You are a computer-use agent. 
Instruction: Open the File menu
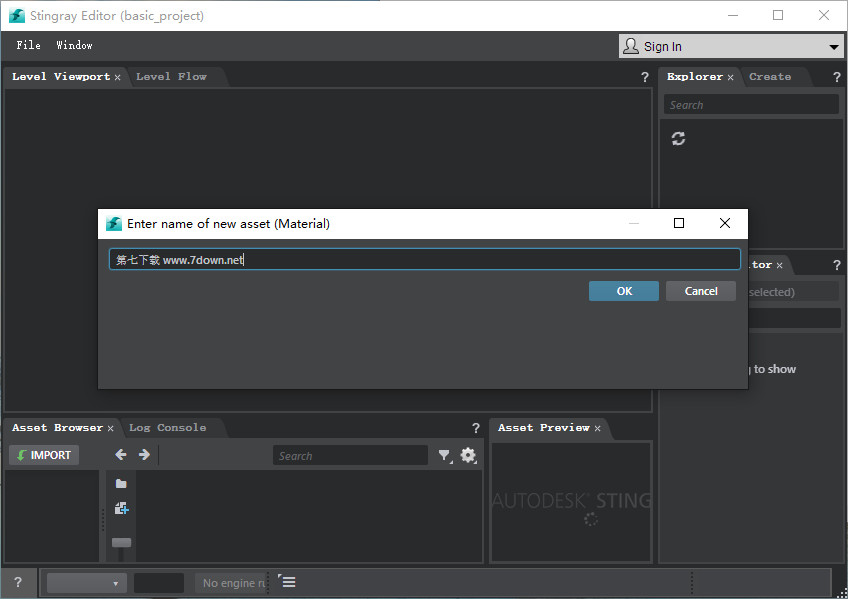coord(28,45)
